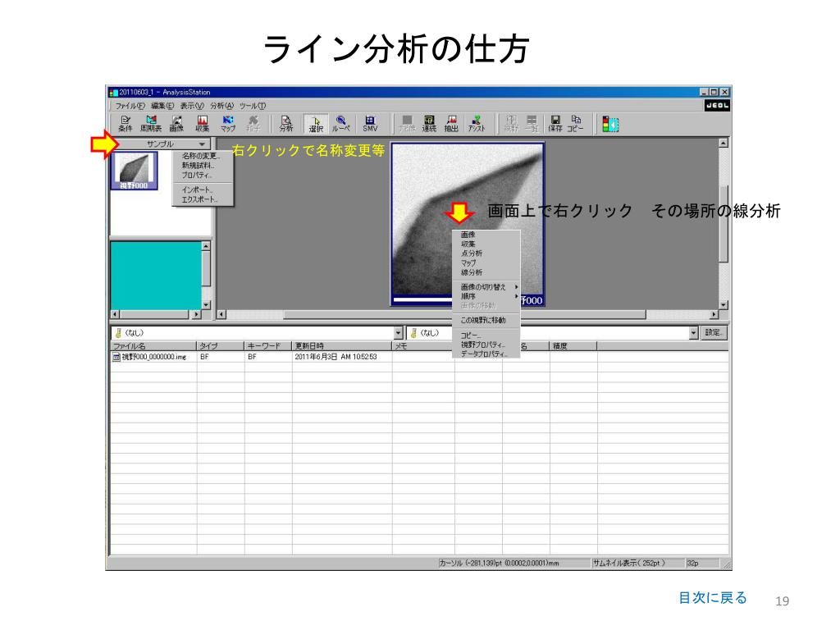The width and height of the screenshot is (840, 630).
Task: Click the horizontal scrollbar under image view
Action: [468, 314]
